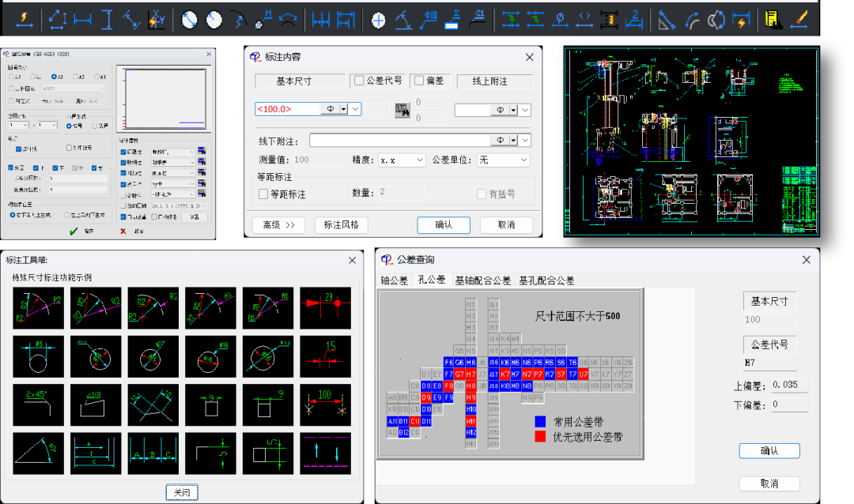Image resolution: width=854 pixels, height=504 pixels.
Task: Toggle the first checked design property checkbox
Action: pyautogui.click(x=123, y=152)
